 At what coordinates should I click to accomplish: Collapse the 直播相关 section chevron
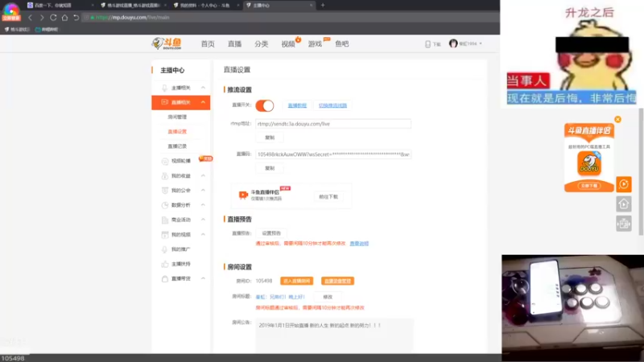point(203,102)
